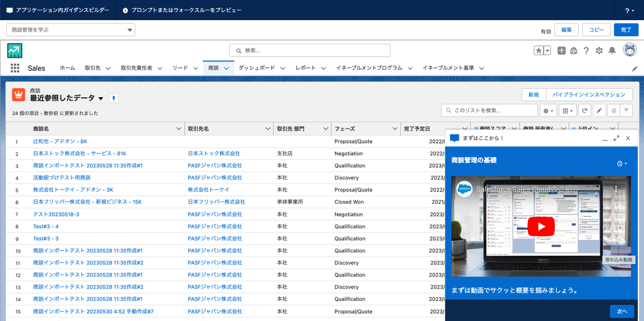Open list view controls gear menu
Screen dimensions: 644x321
548,111
